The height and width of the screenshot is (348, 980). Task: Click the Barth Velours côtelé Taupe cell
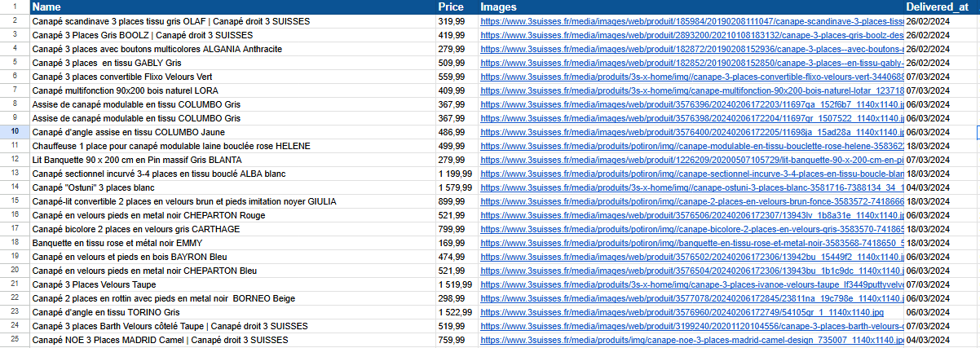[x=232, y=326]
